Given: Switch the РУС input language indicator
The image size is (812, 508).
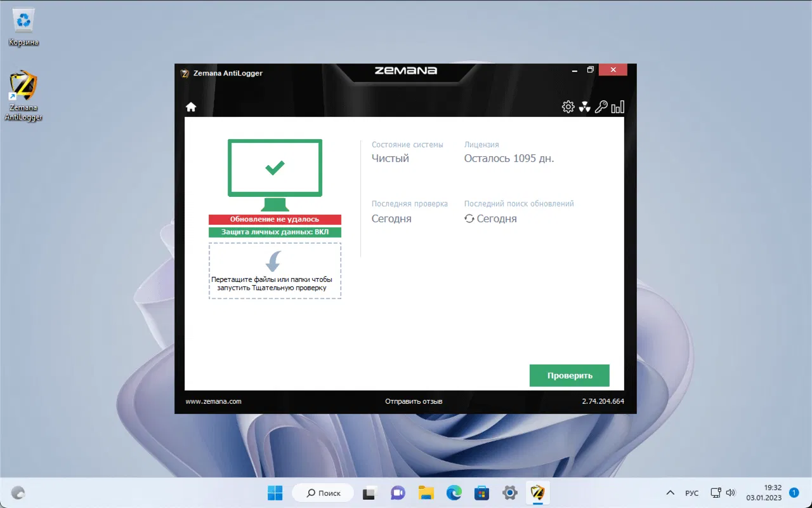Looking at the screenshot, I should pyautogui.click(x=692, y=493).
